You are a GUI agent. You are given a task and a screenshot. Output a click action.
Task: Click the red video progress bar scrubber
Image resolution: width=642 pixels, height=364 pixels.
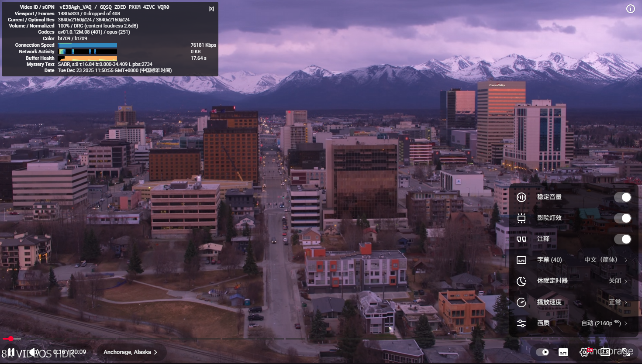click(x=11, y=339)
